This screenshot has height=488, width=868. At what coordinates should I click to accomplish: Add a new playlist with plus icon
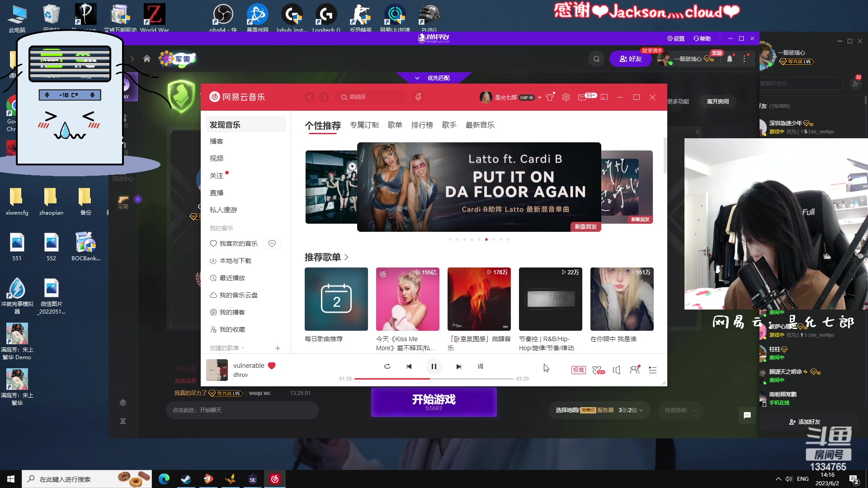(x=278, y=348)
